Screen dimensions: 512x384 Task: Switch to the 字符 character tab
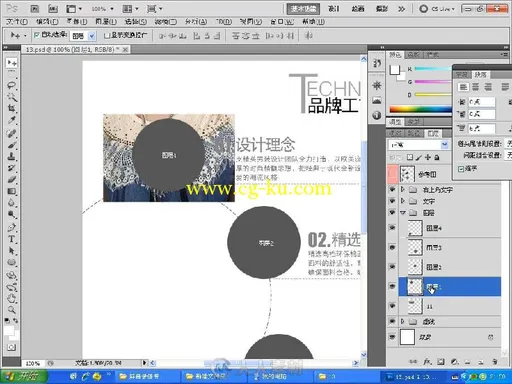[x=462, y=75]
